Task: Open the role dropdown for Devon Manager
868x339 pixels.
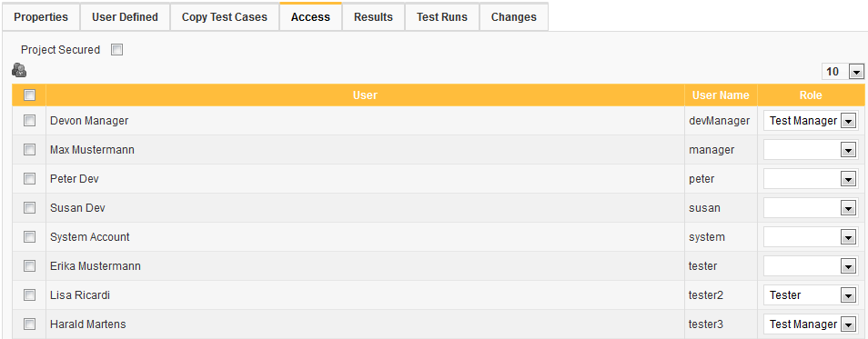Action: click(811, 121)
